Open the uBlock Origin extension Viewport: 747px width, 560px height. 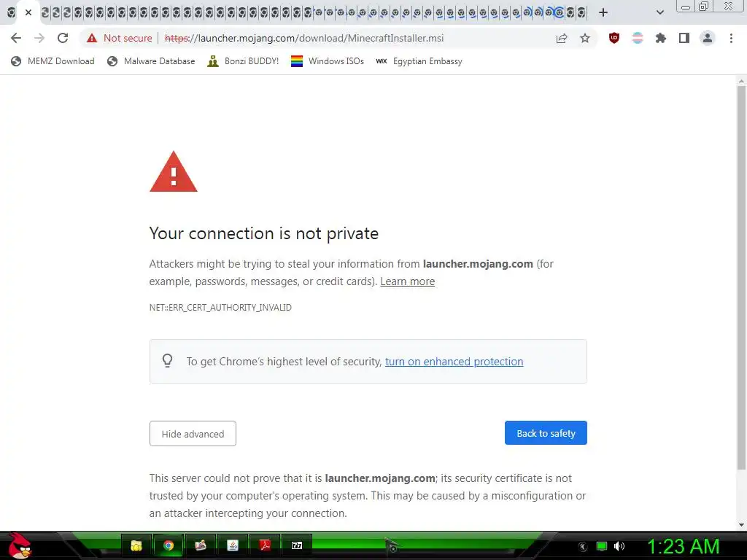(x=614, y=38)
